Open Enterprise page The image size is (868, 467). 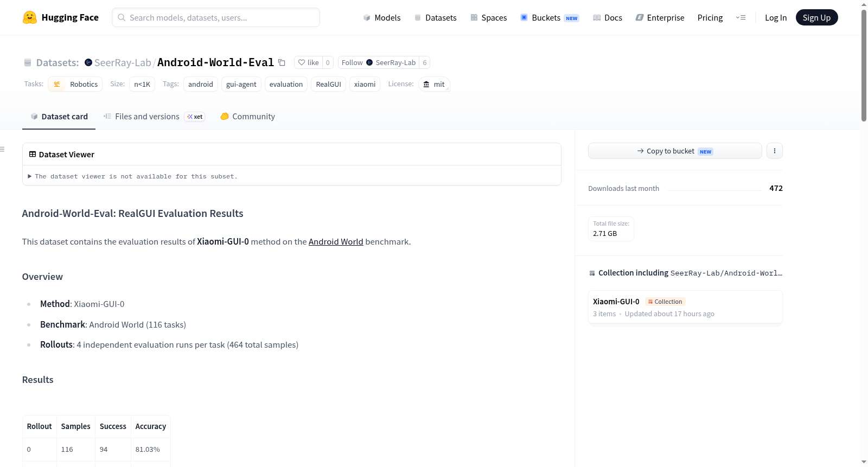tap(660, 17)
